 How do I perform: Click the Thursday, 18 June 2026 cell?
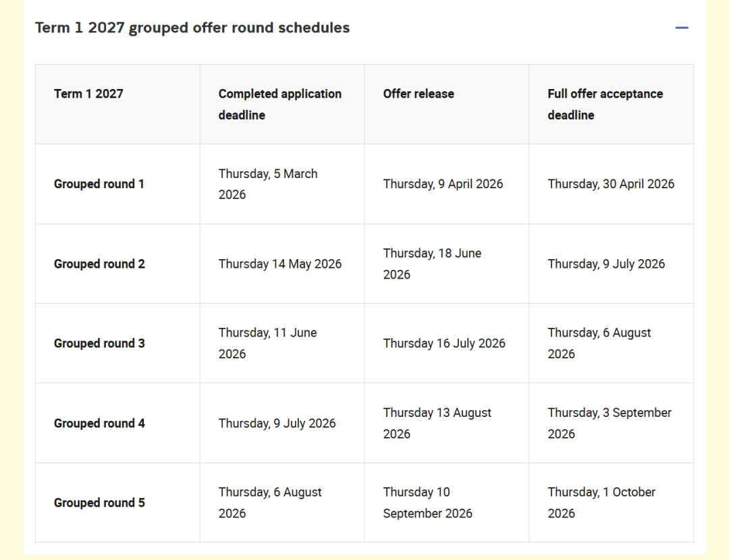pos(432,264)
